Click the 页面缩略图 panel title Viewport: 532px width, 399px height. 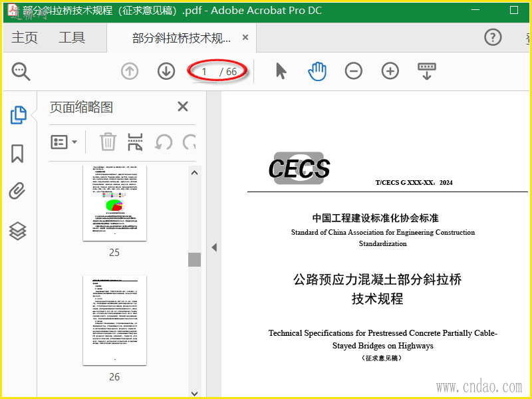click(81, 108)
